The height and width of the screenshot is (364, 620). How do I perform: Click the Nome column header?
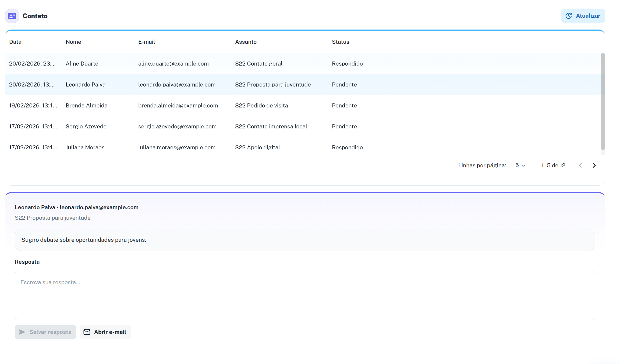[73, 42]
